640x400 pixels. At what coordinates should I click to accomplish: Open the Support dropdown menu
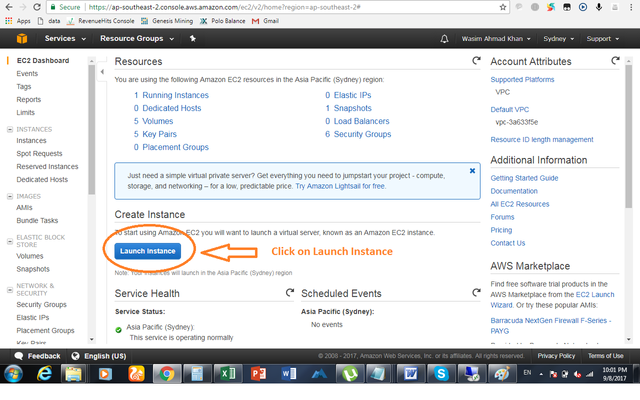(x=603, y=39)
